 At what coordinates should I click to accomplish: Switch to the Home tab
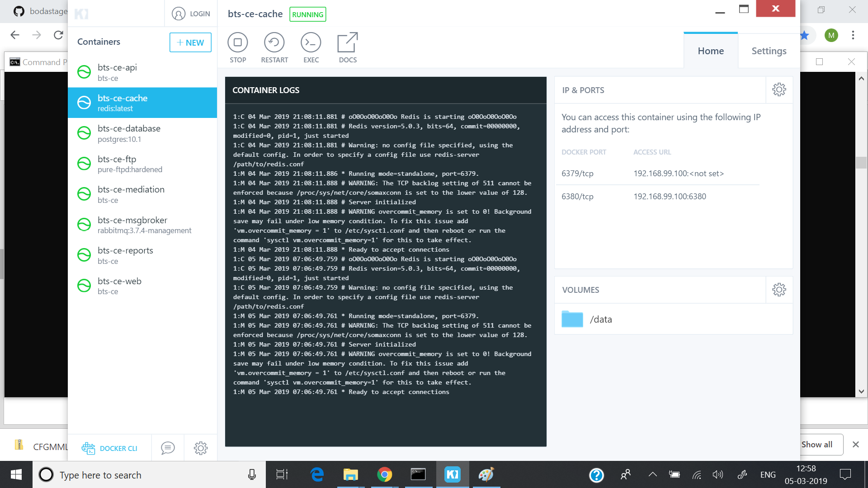(711, 51)
